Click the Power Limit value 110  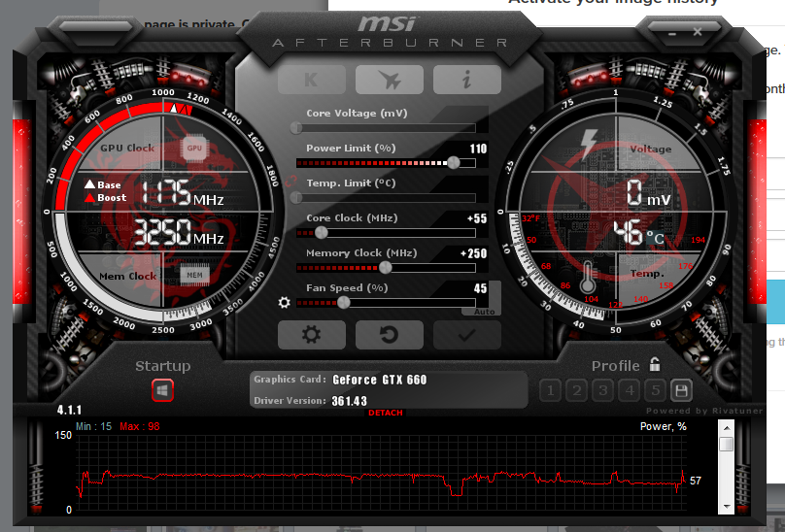(x=478, y=149)
